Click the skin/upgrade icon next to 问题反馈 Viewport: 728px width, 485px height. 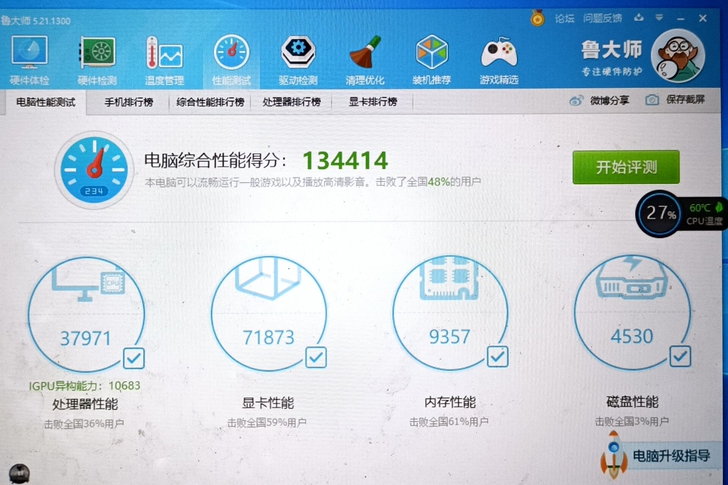pos(639,18)
